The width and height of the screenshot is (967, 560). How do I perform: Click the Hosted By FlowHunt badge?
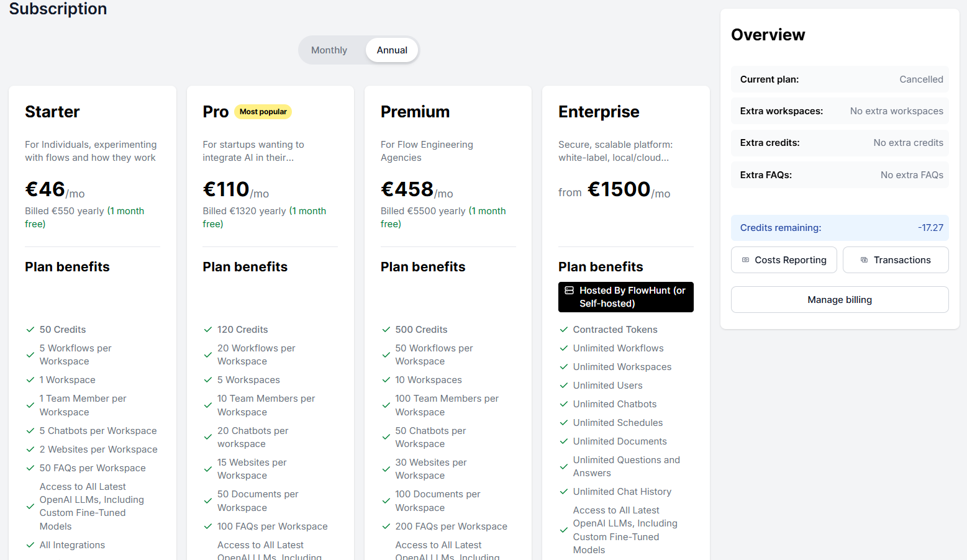pos(626,297)
